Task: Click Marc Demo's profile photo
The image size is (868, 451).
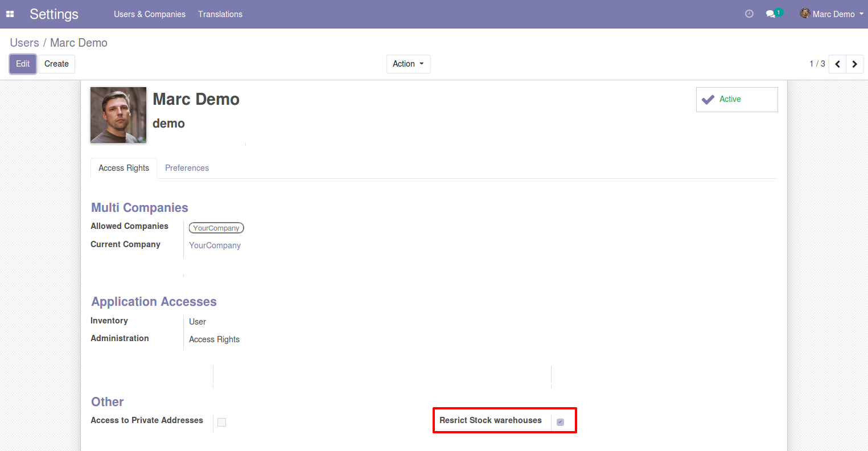Action: pyautogui.click(x=118, y=115)
